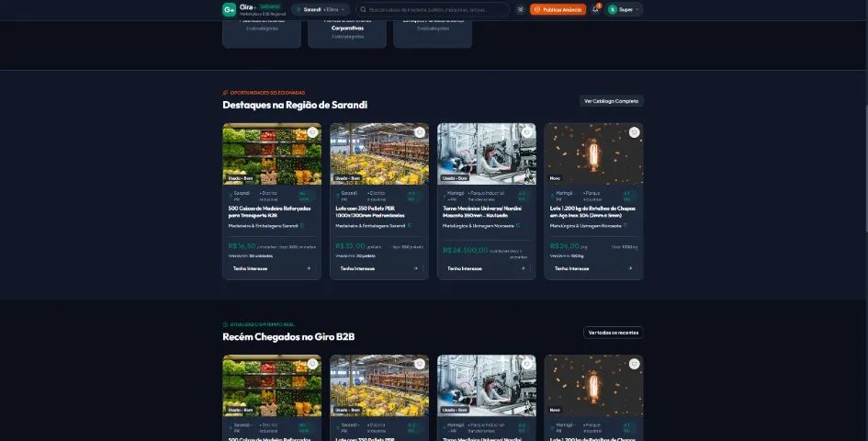Favorite the Torno Mecânico Universal card in Destaques
Image resolution: width=868 pixels, height=441 pixels.
coord(527,132)
